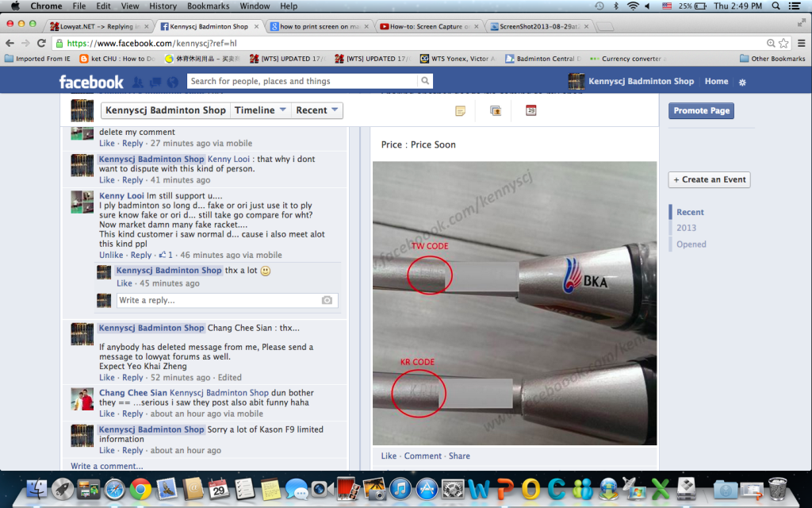Click the camera icon in reply box
This screenshot has width=812, height=508.
pyautogui.click(x=327, y=301)
